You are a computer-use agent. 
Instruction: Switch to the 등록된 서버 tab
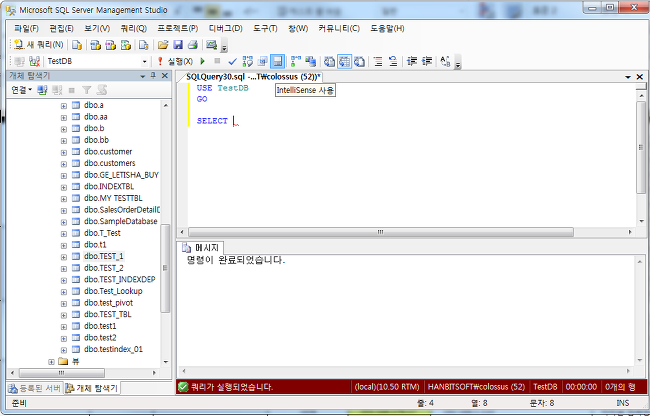click(35, 388)
